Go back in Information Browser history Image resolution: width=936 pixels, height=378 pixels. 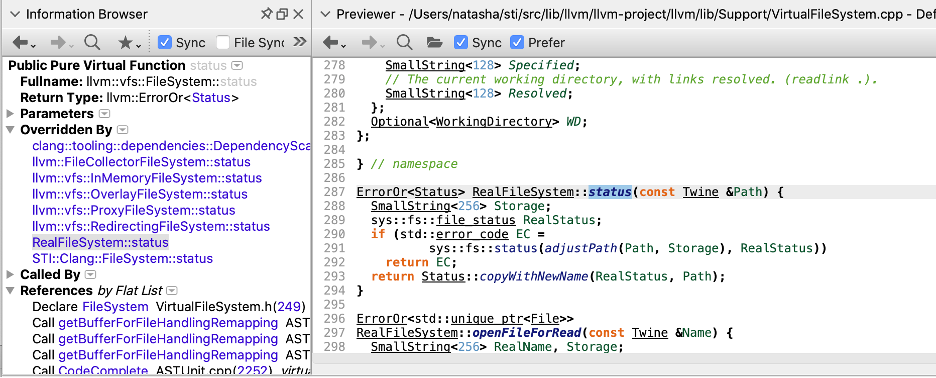click(23, 42)
